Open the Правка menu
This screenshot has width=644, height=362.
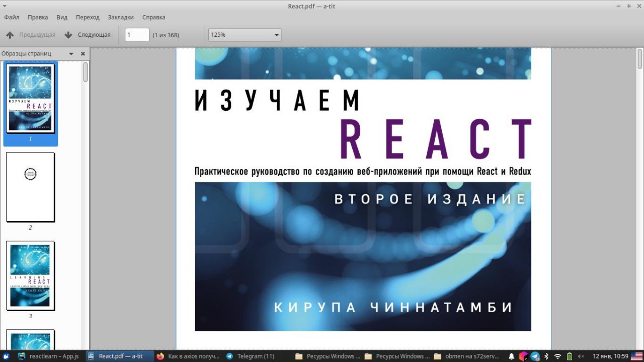[38, 17]
